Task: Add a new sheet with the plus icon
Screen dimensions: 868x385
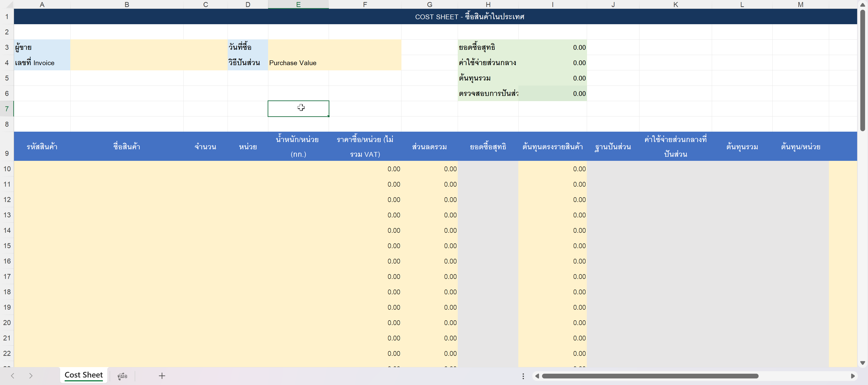Action: (162, 375)
